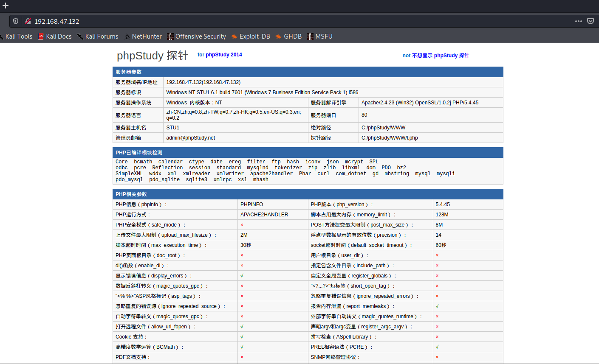Click the insecure connection padlock icon
Viewport: 599px width, 364px height.
[28, 21]
